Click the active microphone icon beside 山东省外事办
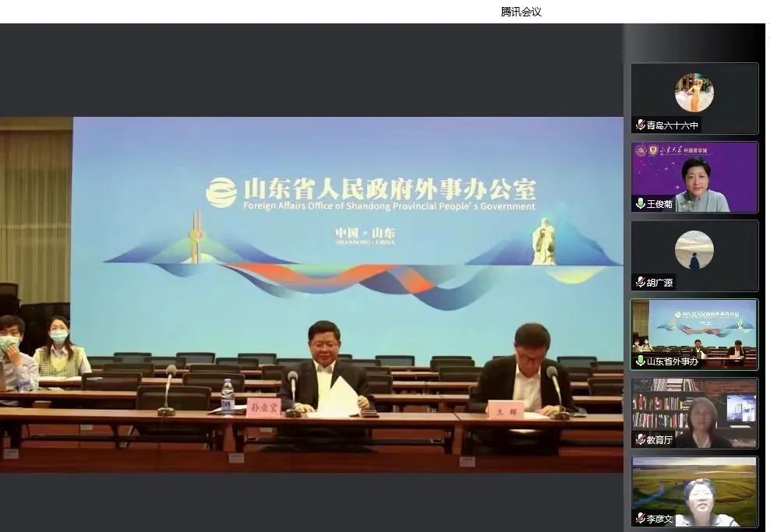This screenshot has width=770, height=532. tap(640, 361)
